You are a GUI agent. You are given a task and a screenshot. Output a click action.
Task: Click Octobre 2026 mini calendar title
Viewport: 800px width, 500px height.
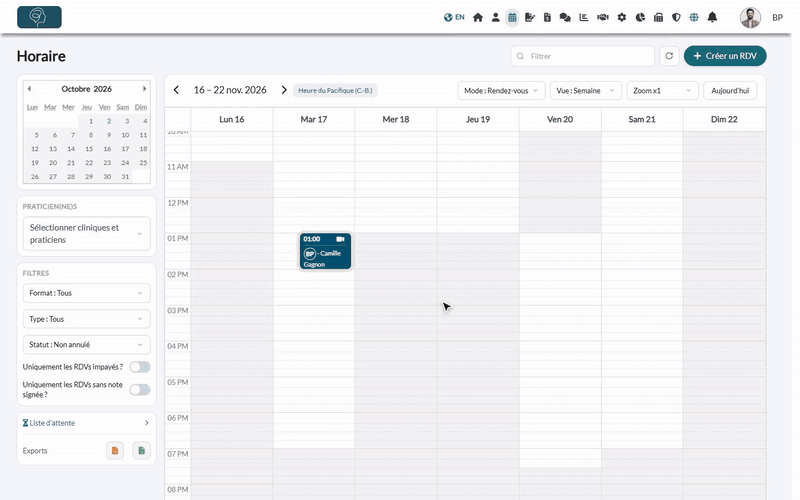pyautogui.click(x=86, y=89)
